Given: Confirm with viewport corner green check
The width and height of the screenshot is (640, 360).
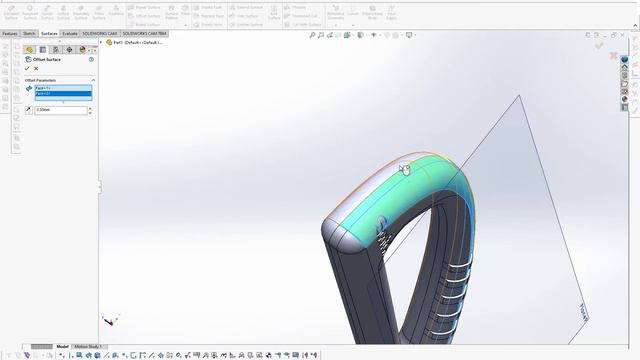Looking at the screenshot, I should 599,46.
